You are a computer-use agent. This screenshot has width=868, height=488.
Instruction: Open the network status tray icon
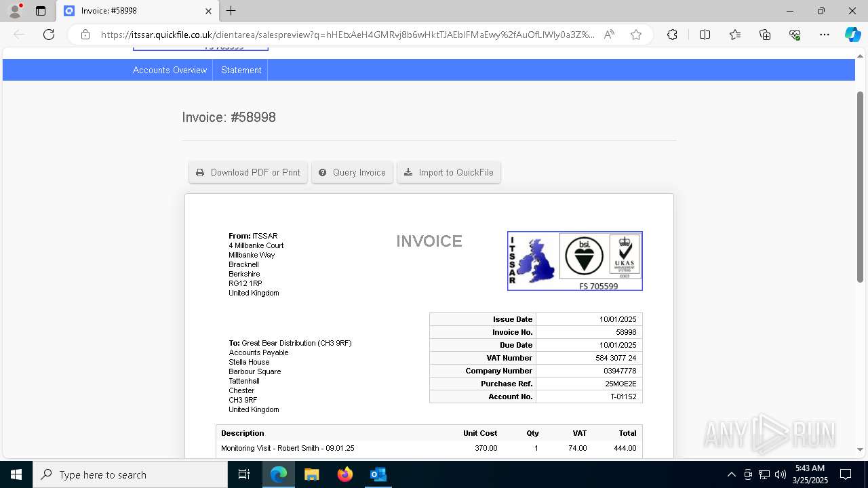point(764,474)
